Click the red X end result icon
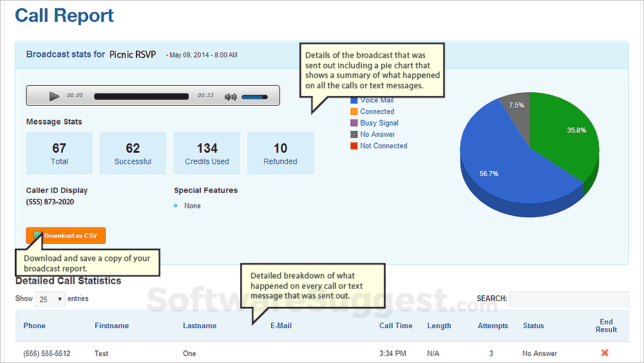The width and height of the screenshot is (644, 363). pyautogui.click(x=605, y=353)
